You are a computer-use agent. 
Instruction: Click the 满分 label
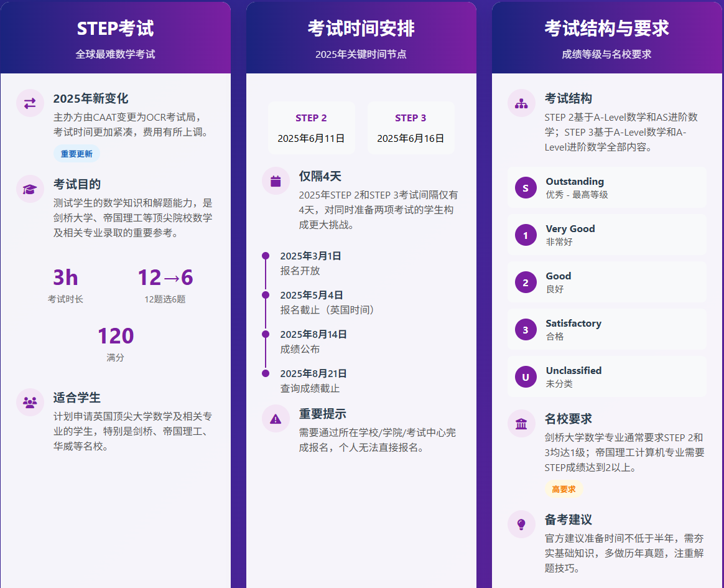coord(116,358)
